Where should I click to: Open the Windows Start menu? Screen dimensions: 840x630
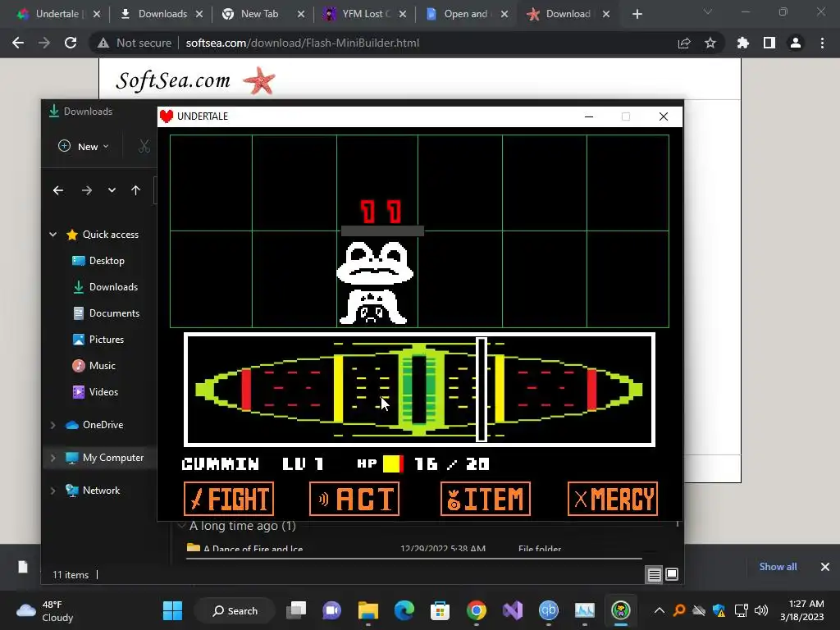point(172,610)
